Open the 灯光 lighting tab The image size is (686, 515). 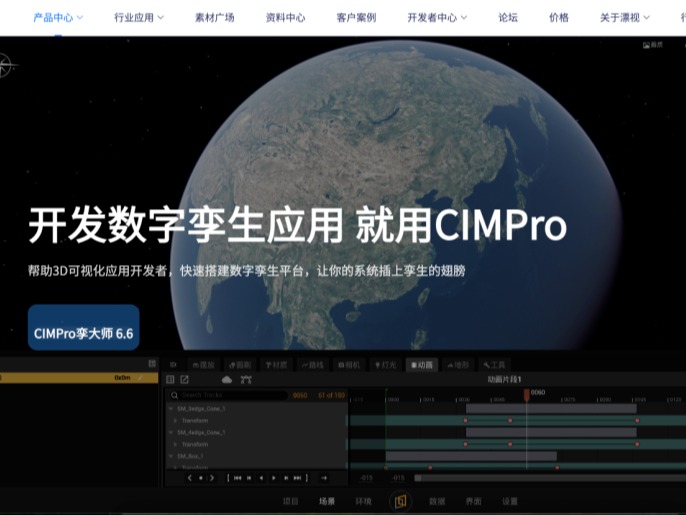click(x=385, y=364)
